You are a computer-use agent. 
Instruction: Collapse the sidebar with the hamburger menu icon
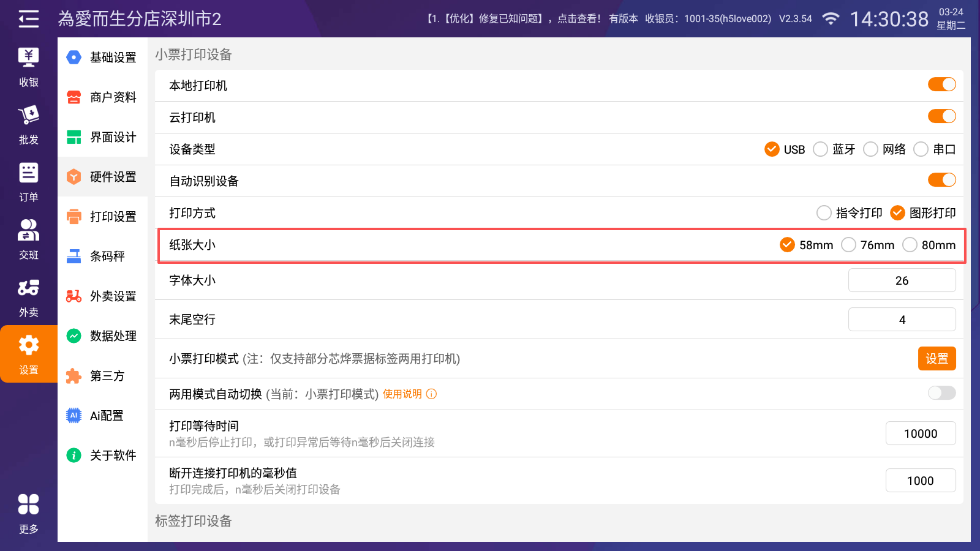click(x=28, y=19)
